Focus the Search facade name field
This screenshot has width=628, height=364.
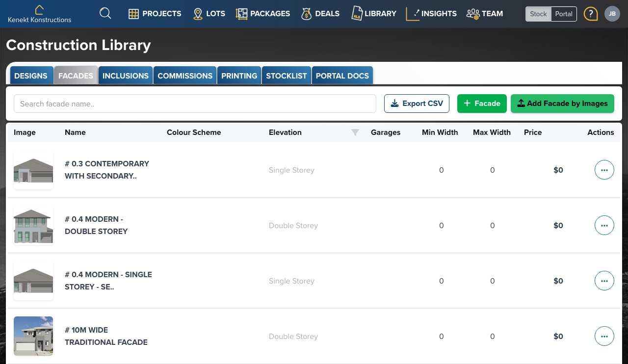tap(195, 104)
